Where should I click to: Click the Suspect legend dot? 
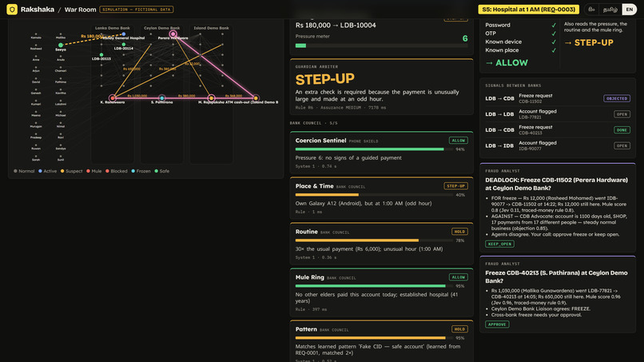pos(62,171)
